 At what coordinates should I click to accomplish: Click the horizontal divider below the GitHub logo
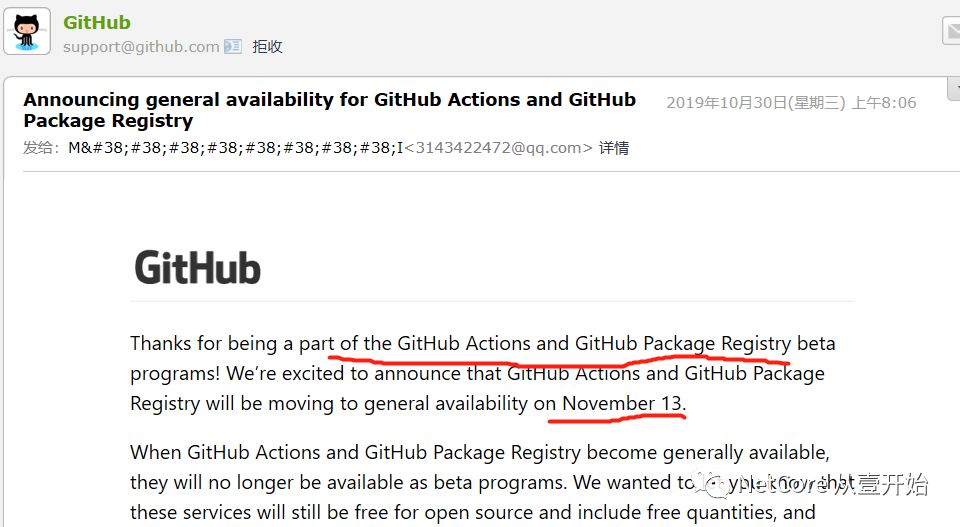pyautogui.click(x=492, y=301)
